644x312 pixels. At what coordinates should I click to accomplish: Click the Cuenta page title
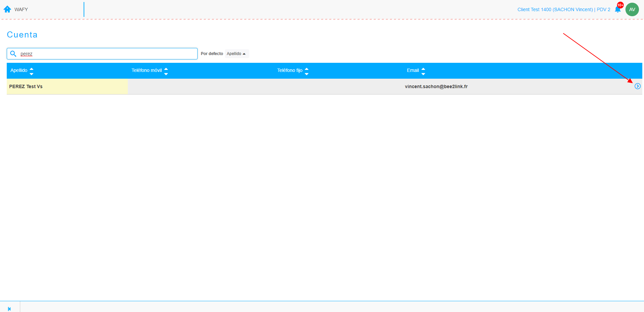coord(22,35)
